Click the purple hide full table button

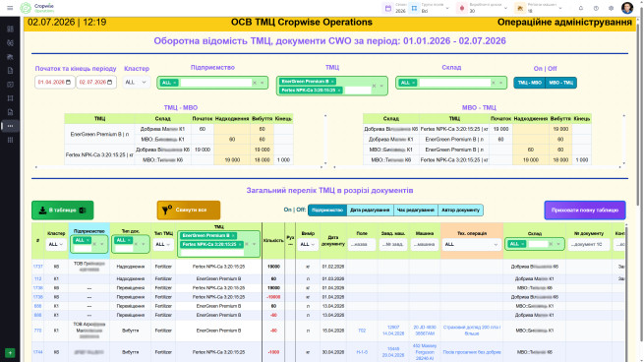(x=585, y=210)
